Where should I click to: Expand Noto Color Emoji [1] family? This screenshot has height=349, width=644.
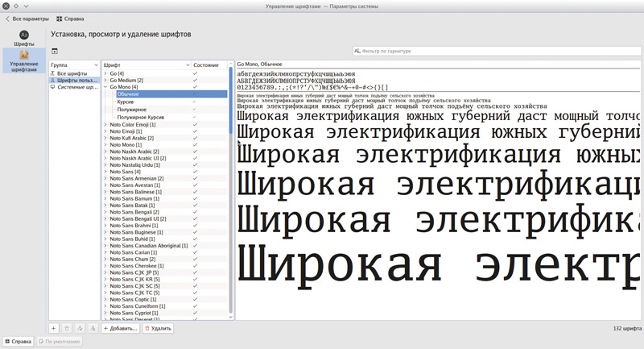(x=105, y=125)
